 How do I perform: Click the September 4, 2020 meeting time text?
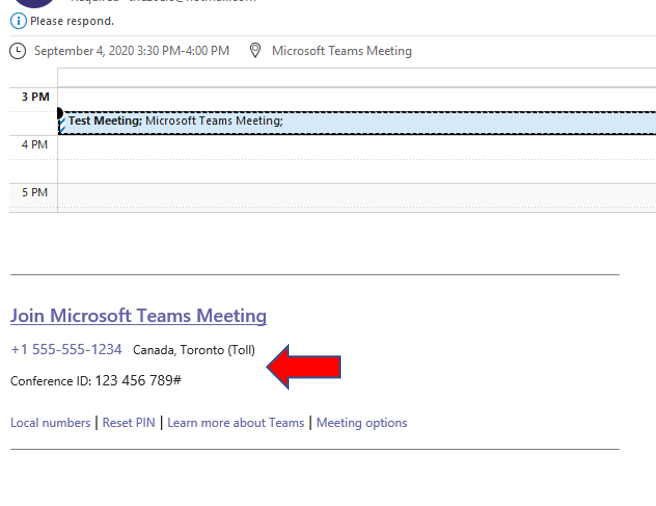[131, 51]
